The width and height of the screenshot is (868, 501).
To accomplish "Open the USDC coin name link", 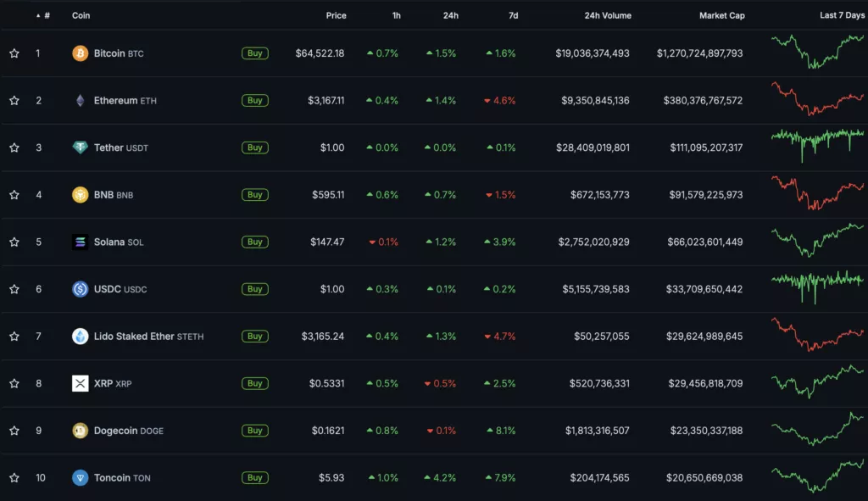I will 108,289.
